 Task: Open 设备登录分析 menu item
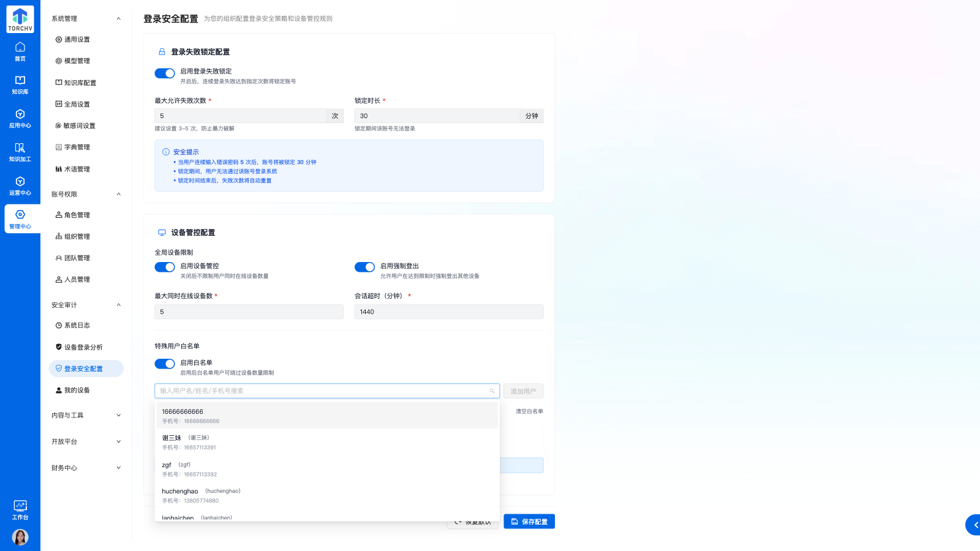(x=83, y=347)
